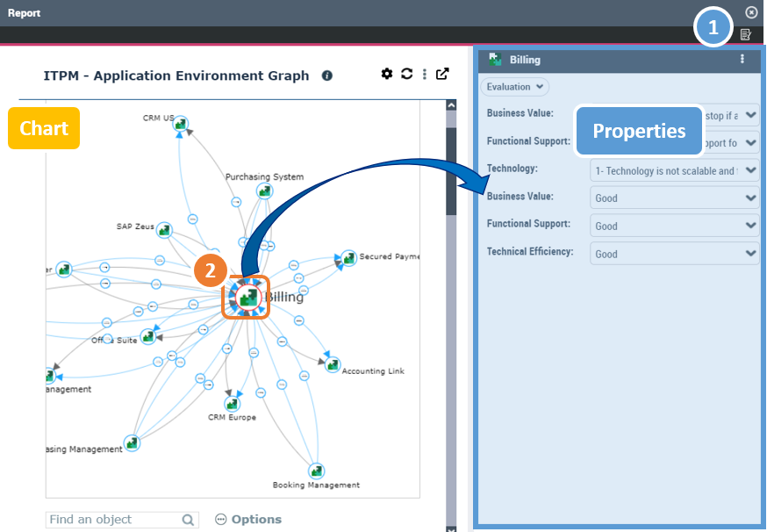The height and width of the screenshot is (532, 767).
Task: Open the Billing panel three-dot menu
Action: [742, 60]
